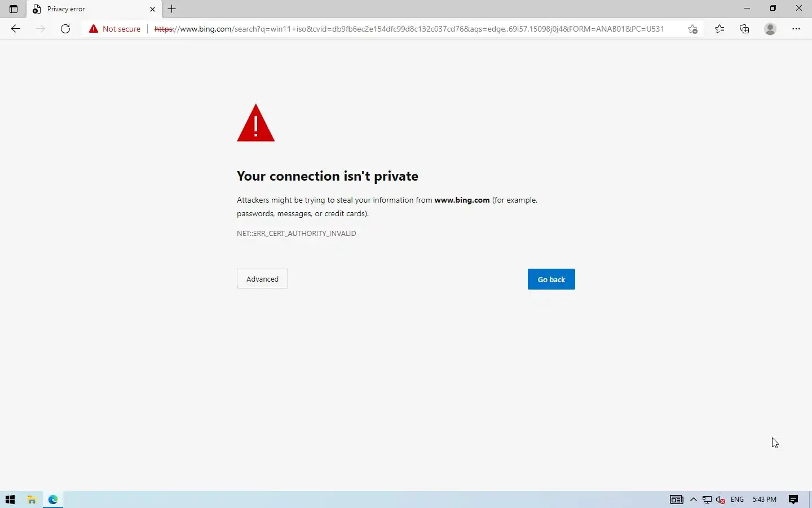Go back using the browser back arrow
This screenshot has height=508, width=812.
pos(16,29)
